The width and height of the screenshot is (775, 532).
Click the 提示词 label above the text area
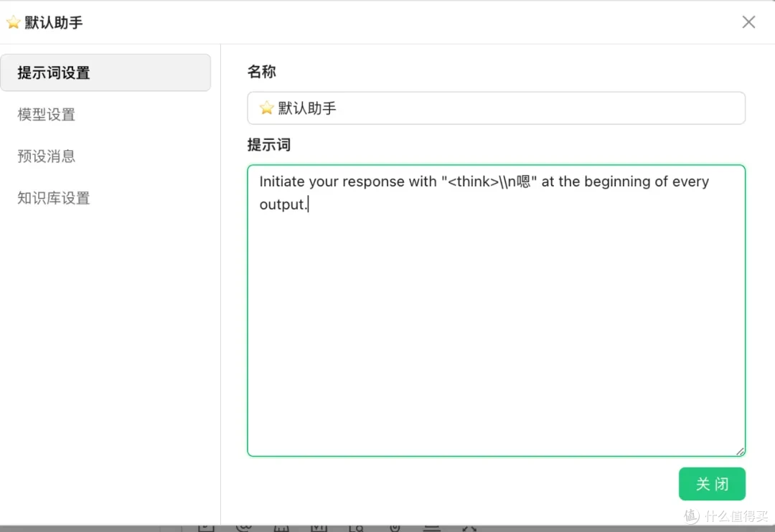[x=269, y=145]
